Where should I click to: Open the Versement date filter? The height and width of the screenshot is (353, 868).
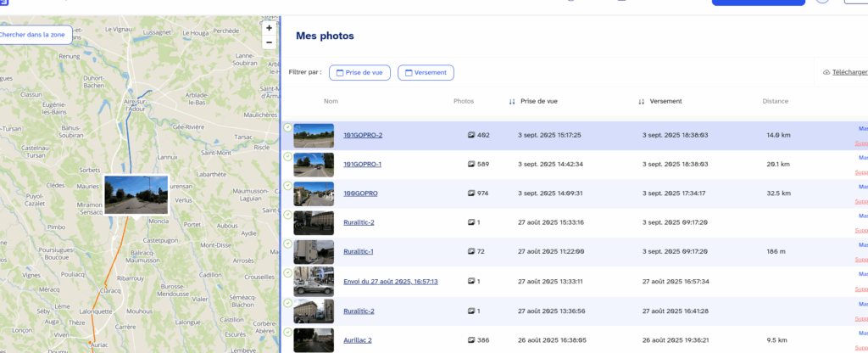pyautogui.click(x=426, y=73)
